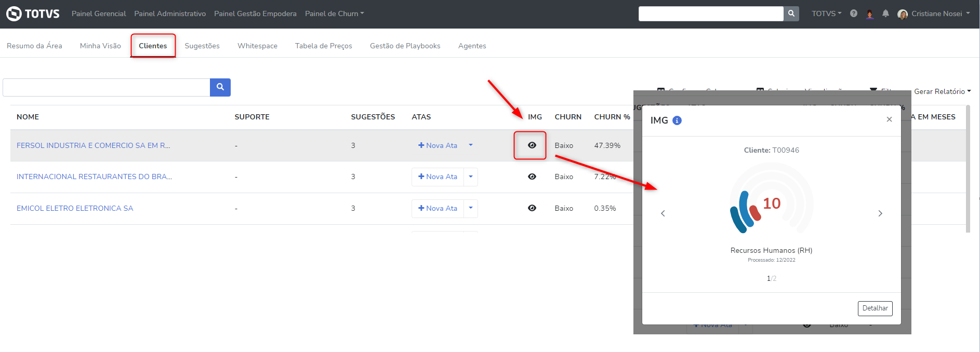Viewport: 980px width, 352px height.
Task: Click the IMG column header
Action: [x=535, y=117]
